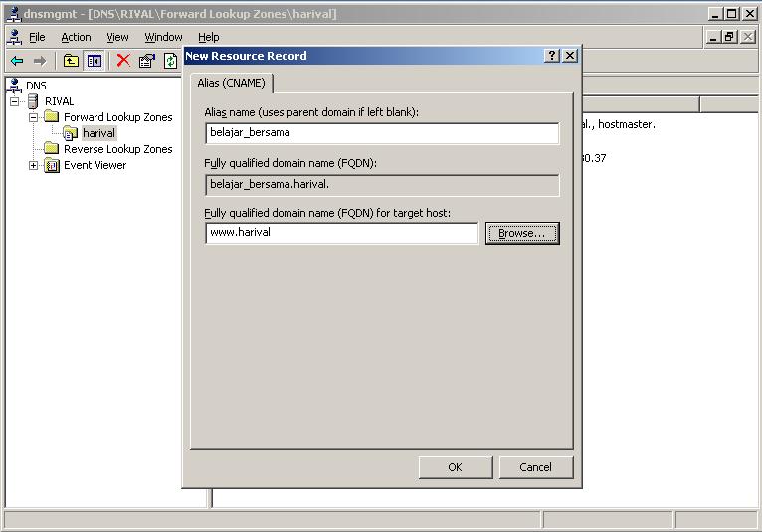Maximize the dnsmgmt main window

[731, 14]
